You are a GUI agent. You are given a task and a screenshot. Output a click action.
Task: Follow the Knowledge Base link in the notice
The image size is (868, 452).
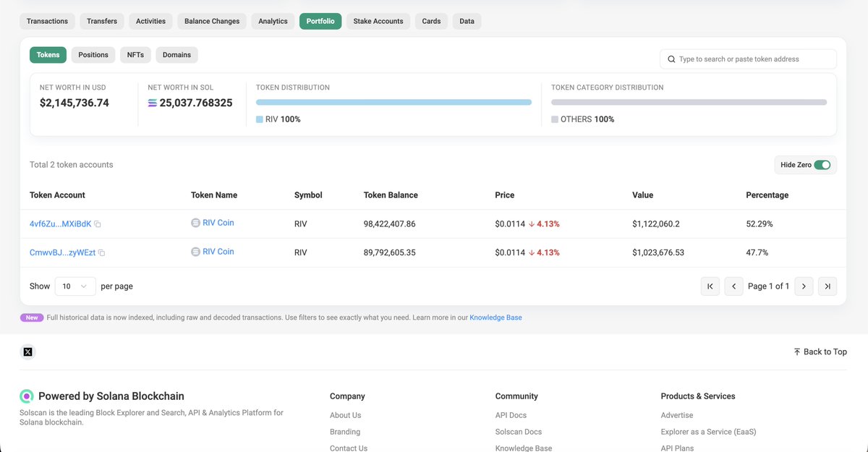(495, 317)
